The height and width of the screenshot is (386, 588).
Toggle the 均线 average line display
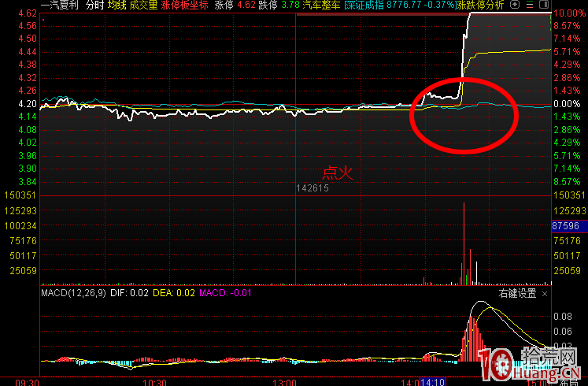(x=116, y=5)
